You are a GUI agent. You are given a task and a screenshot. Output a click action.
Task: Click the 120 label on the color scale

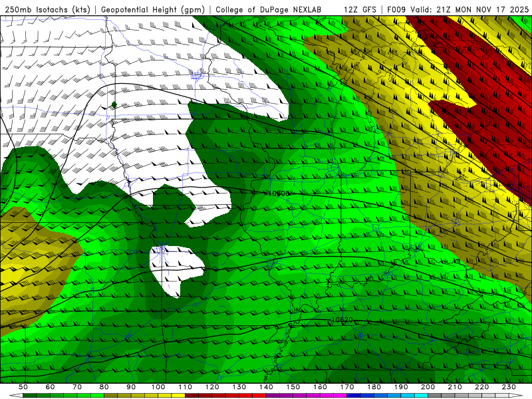[x=212, y=387]
